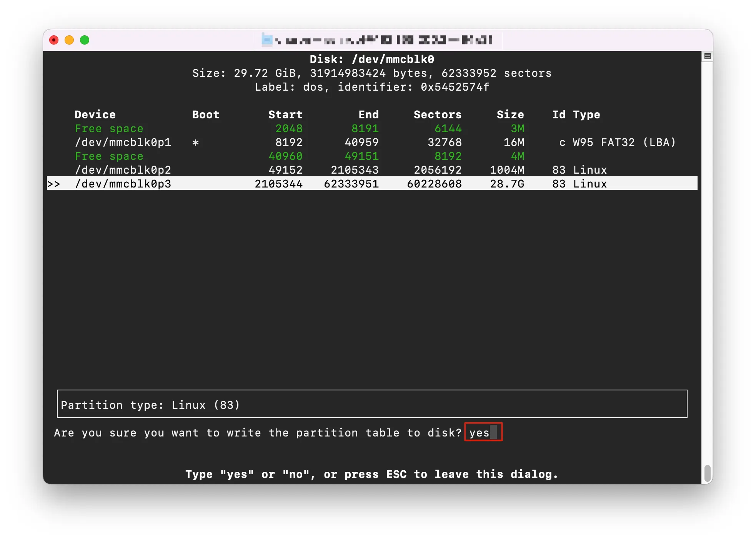
Task: Click the 2056192 sectors value
Action: tap(438, 170)
